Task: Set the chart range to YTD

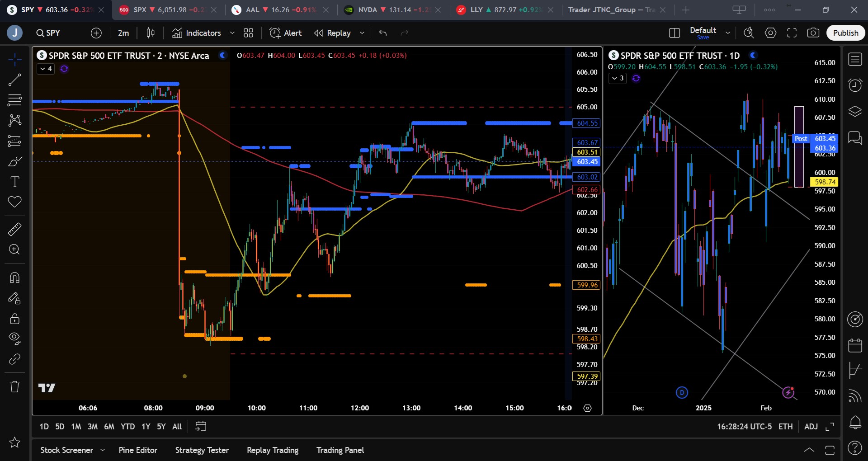Action: coord(127,427)
